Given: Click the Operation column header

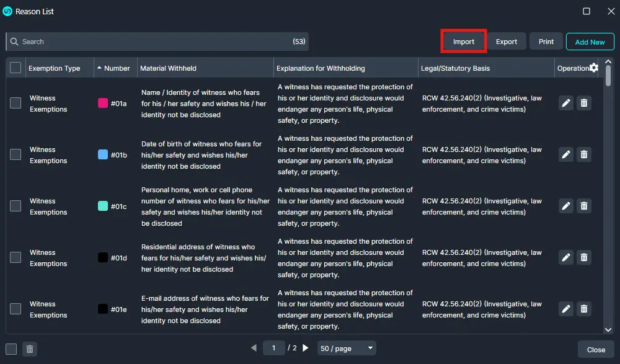Looking at the screenshot, I should tap(573, 68).
